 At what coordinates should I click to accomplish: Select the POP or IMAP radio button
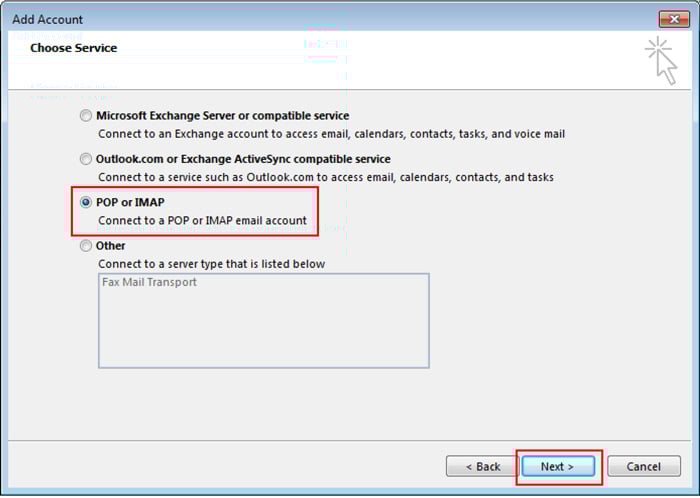coord(86,202)
